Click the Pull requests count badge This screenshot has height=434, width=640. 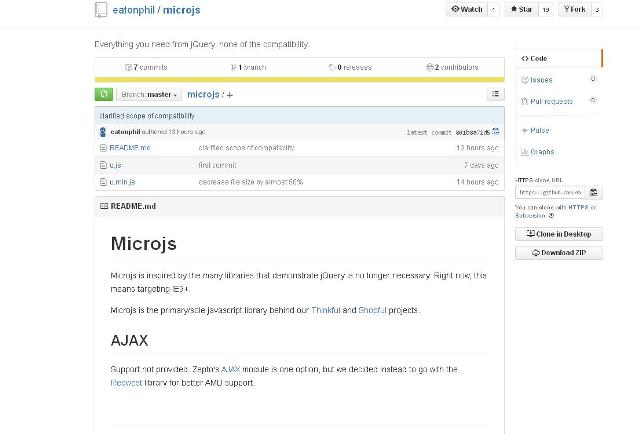click(x=594, y=100)
